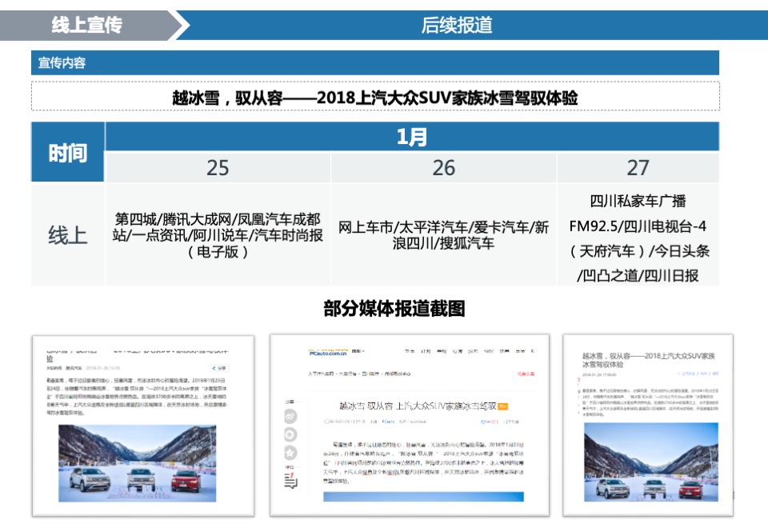Expand the channel chevron next to PCauto logo

tap(362, 352)
